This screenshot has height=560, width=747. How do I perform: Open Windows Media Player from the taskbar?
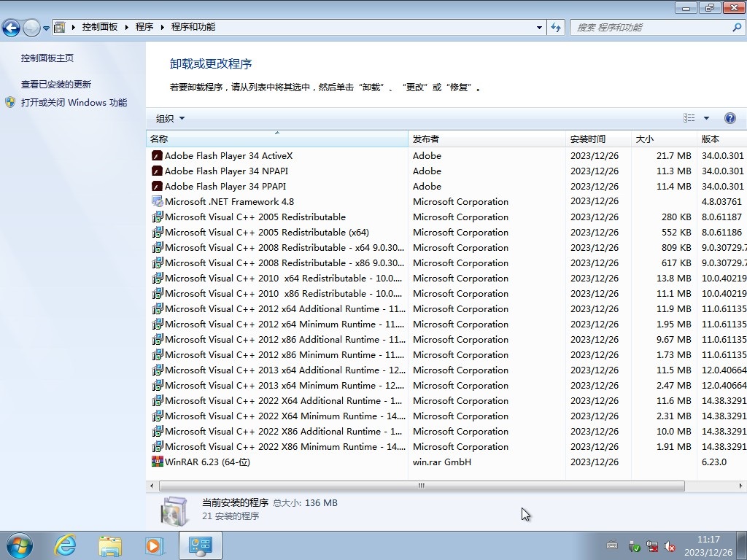(154, 545)
